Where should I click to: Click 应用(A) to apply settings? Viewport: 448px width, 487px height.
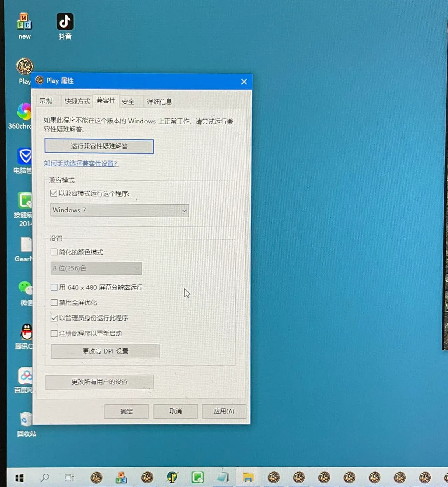(x=224, y=411)
